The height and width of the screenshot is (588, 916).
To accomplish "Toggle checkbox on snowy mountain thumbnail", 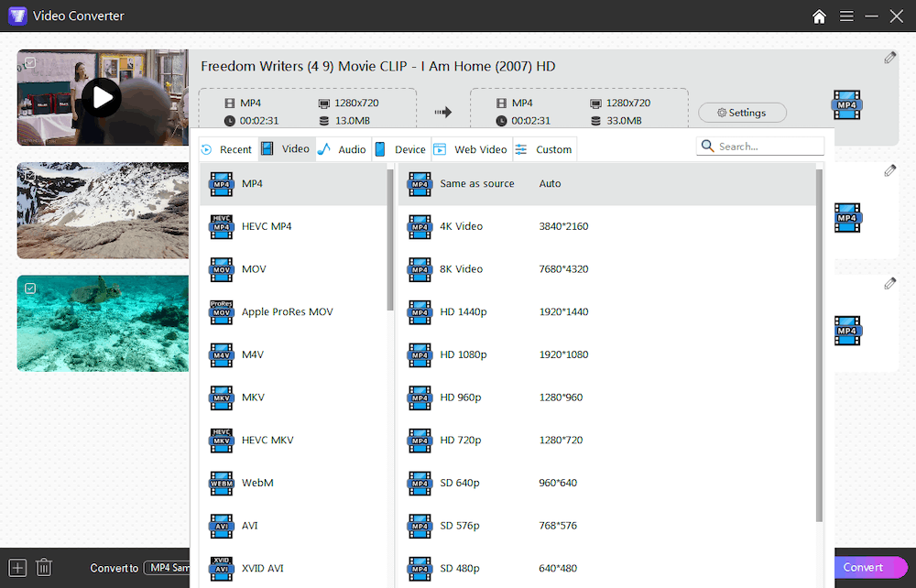I will tap(30, 175).
